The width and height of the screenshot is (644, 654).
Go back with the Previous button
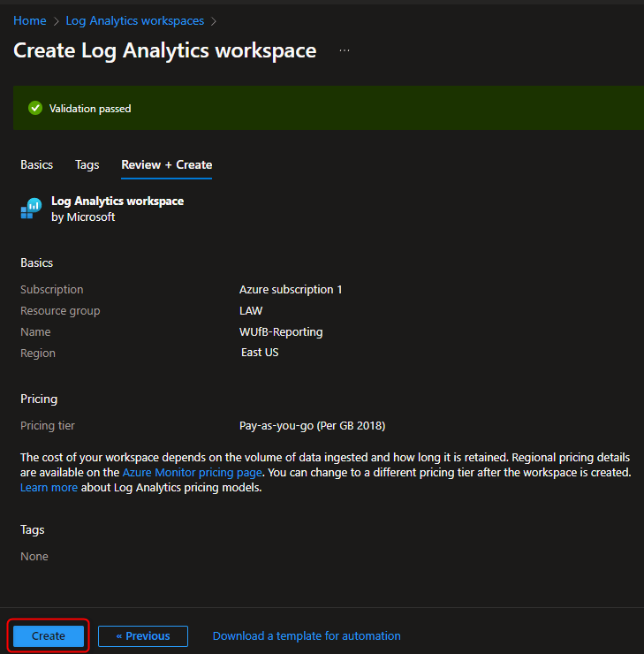pos(143,635)
